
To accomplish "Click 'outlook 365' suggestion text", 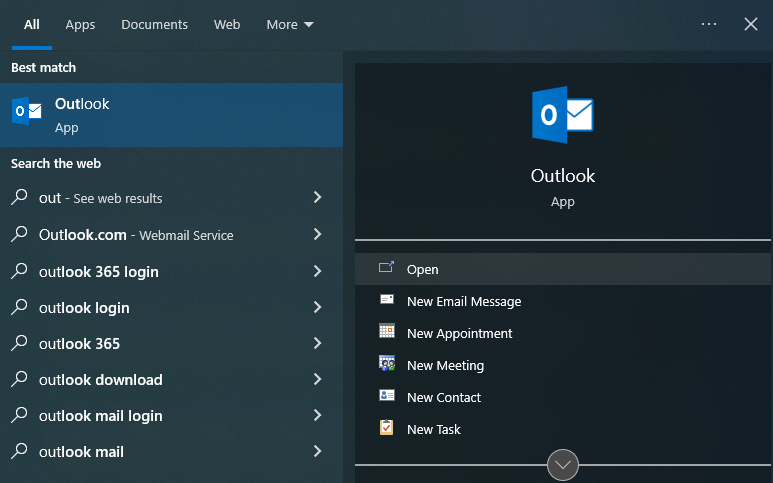I will (79, 344).
